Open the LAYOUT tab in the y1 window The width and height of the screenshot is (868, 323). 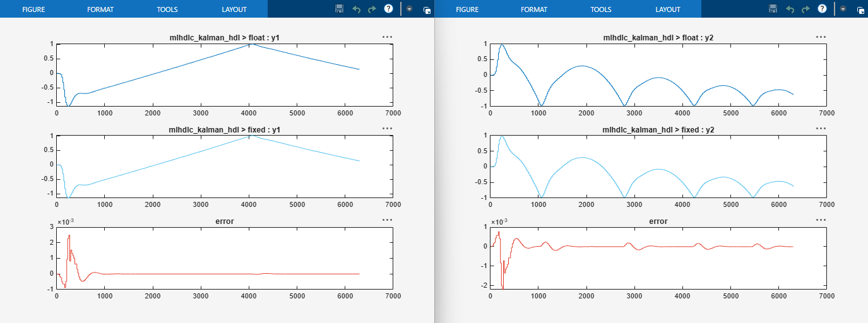[234, 9]
